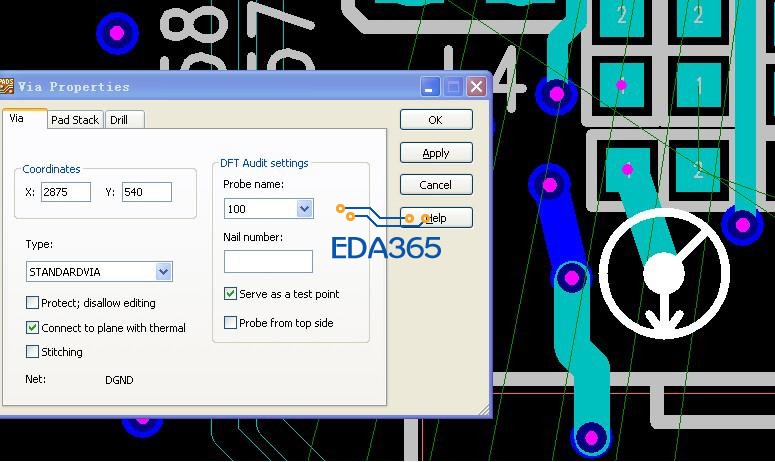Open the Probe name dropdown
775x462 pixels.
tap(304, 209)
